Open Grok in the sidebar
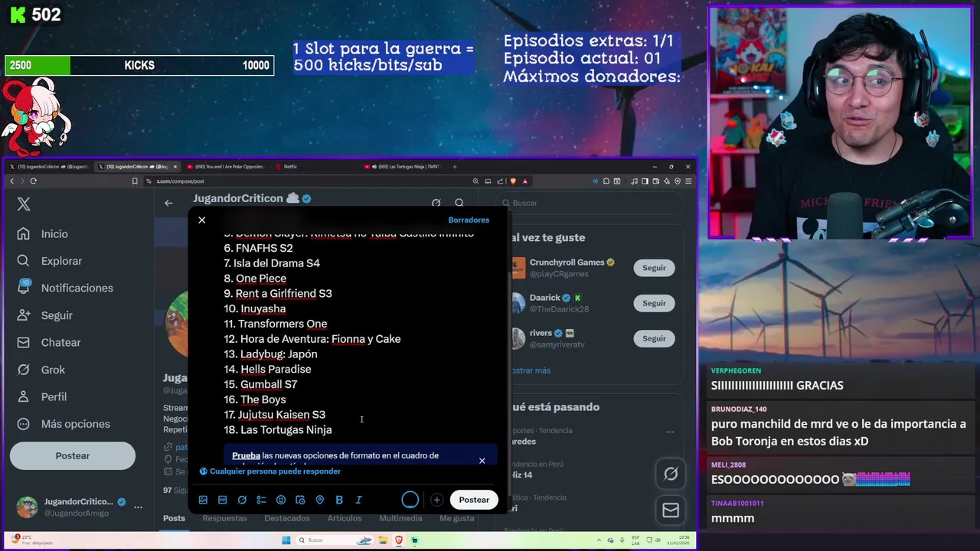980x551 pixels. [43, 370]
